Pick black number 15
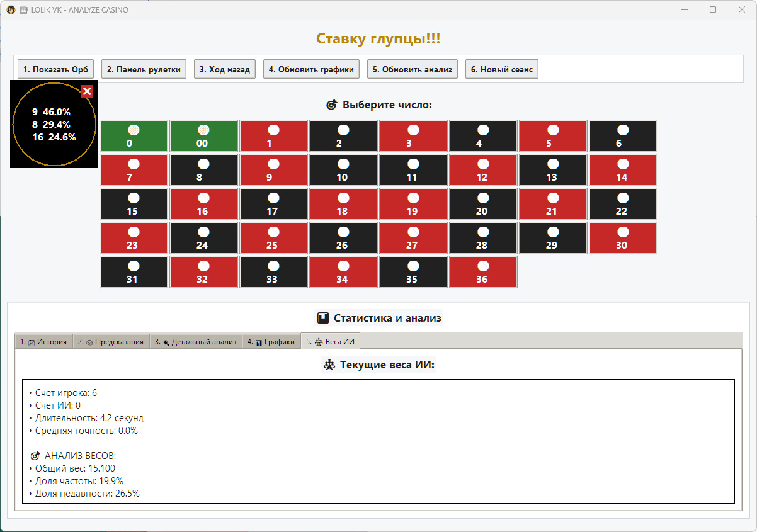This screenshot has height=532, width=757. (x=134, y=204)
